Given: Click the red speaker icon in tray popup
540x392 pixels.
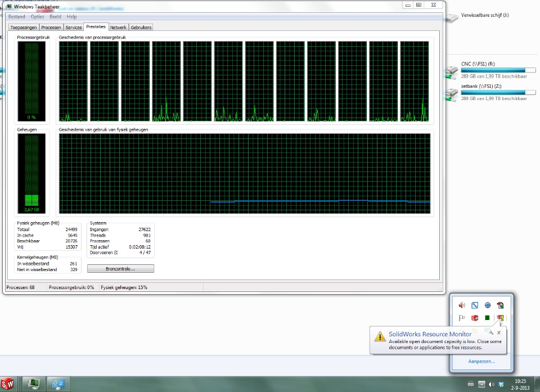Looking at the screenshot, I should (x=462, y=305).
